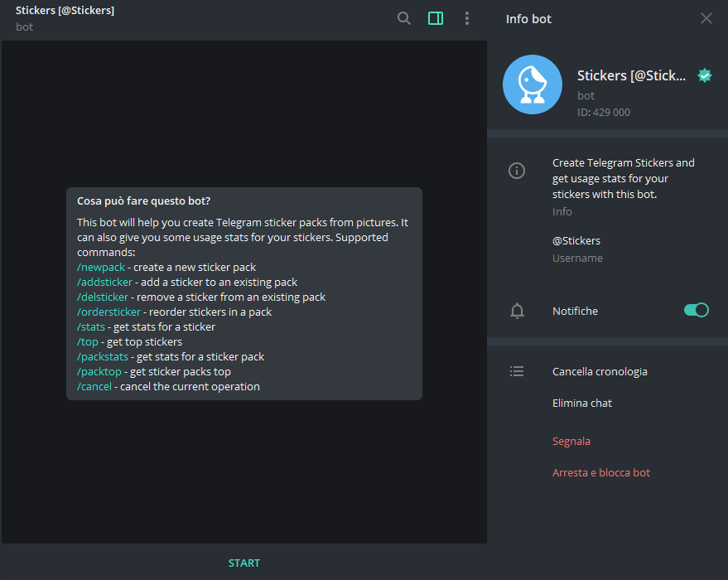728x580 pixels.
Task: Choose Elimina chat
Action: point(581,403)
